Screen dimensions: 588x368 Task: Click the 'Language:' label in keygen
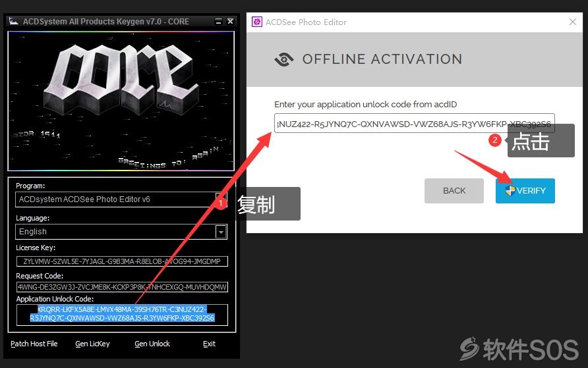coord(32,218)
